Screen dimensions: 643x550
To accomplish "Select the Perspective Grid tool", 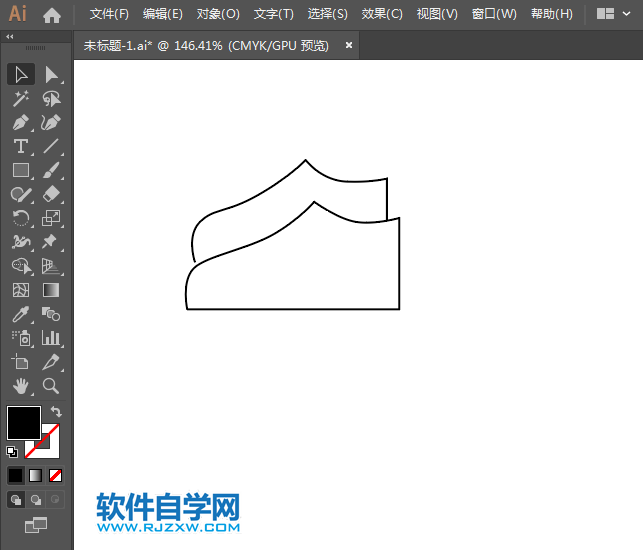I will (x=51, y=266).
